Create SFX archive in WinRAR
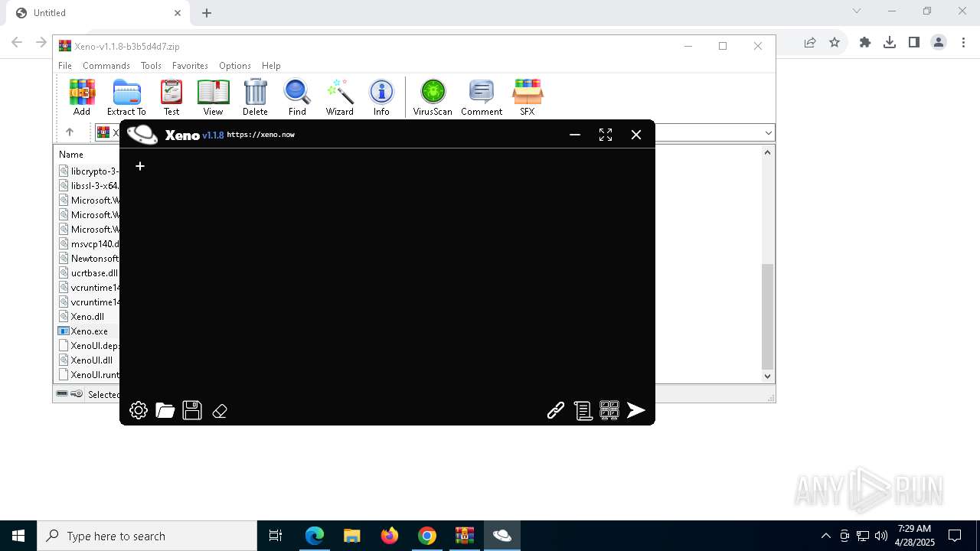The height and width of the screenshot is (551, 980). [x=528, y=97]
